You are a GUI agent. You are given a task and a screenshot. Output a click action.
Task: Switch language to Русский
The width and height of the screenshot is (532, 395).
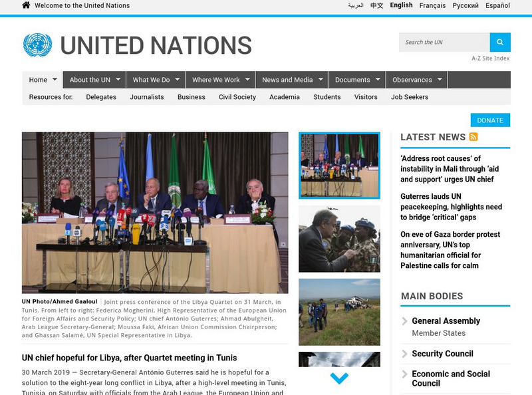tap(465, 5)
